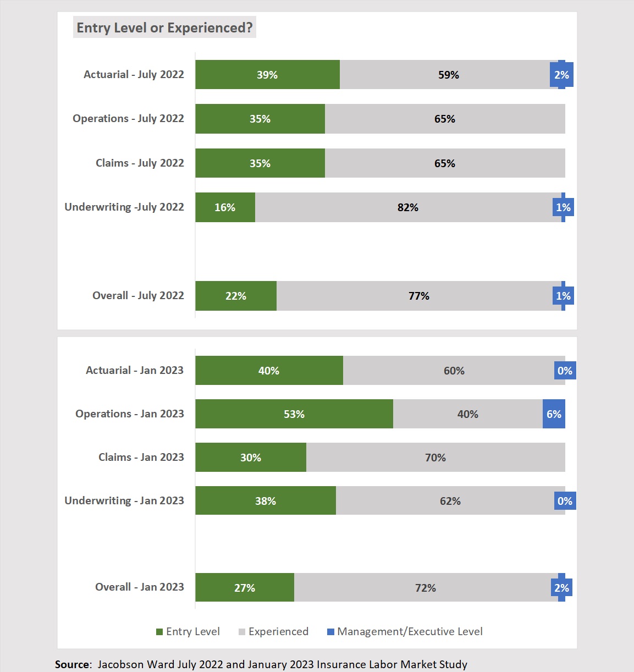Click the "Management/Executive Level" legend text

tap(410, 632)
